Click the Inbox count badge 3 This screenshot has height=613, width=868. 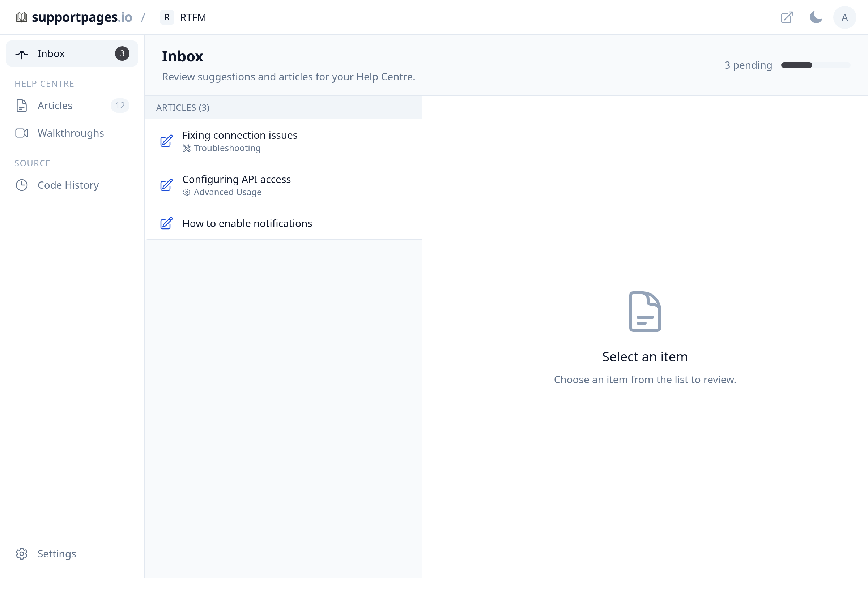tap(122, 53)
